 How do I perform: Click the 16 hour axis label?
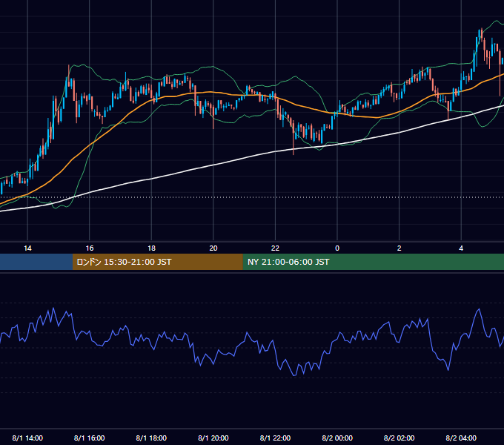click(90, 248)
